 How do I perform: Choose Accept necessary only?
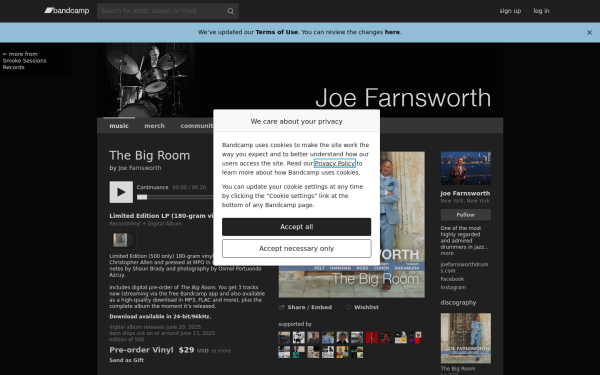[297, 249]
